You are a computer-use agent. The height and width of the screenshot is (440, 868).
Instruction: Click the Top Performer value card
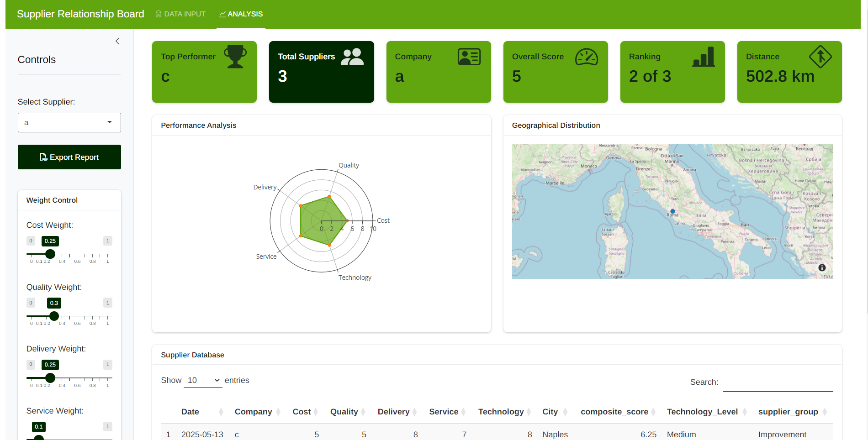pyautogui.click(x=204, y=72)
